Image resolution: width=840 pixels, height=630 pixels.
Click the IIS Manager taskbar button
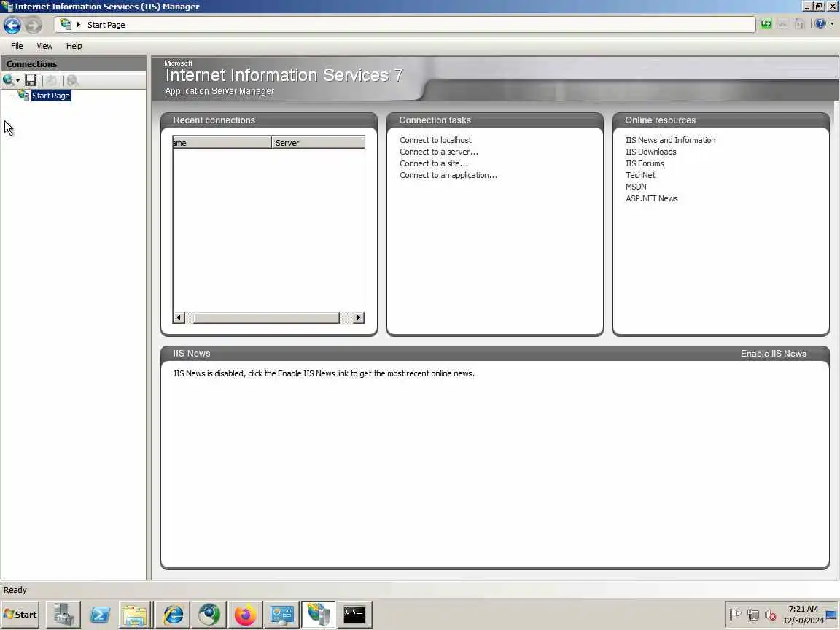[318, 614]
